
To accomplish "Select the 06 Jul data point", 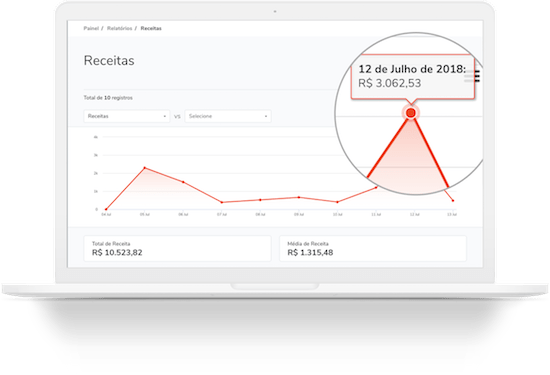I will pos(183,182).
